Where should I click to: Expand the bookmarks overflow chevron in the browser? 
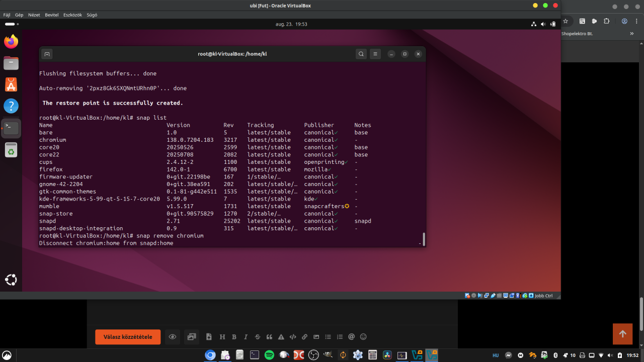[x=631, y=34]
